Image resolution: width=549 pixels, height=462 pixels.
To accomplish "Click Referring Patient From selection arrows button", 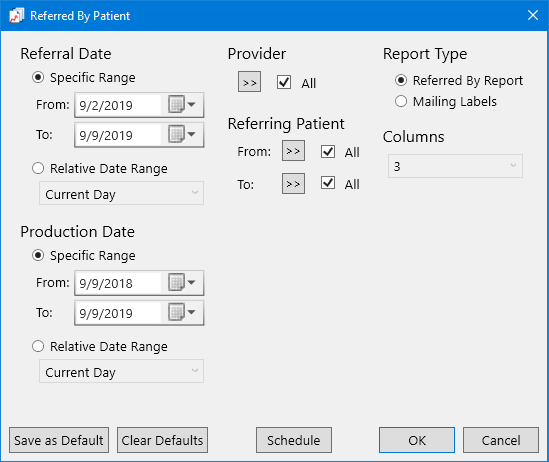I will point(293,151).
